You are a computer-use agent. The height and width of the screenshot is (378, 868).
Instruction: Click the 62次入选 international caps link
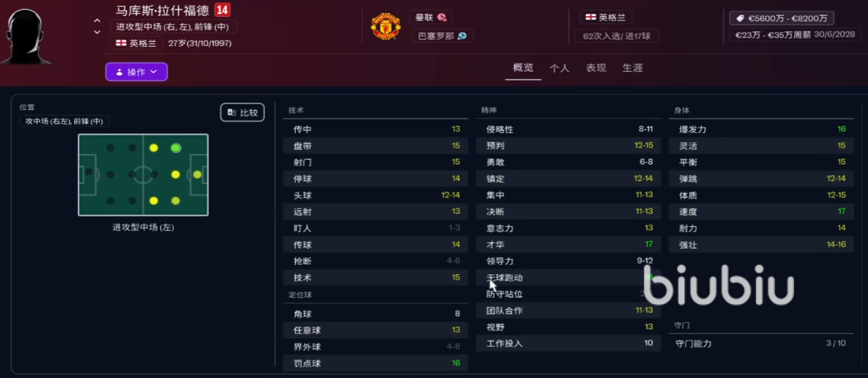(x=616, y=36)
